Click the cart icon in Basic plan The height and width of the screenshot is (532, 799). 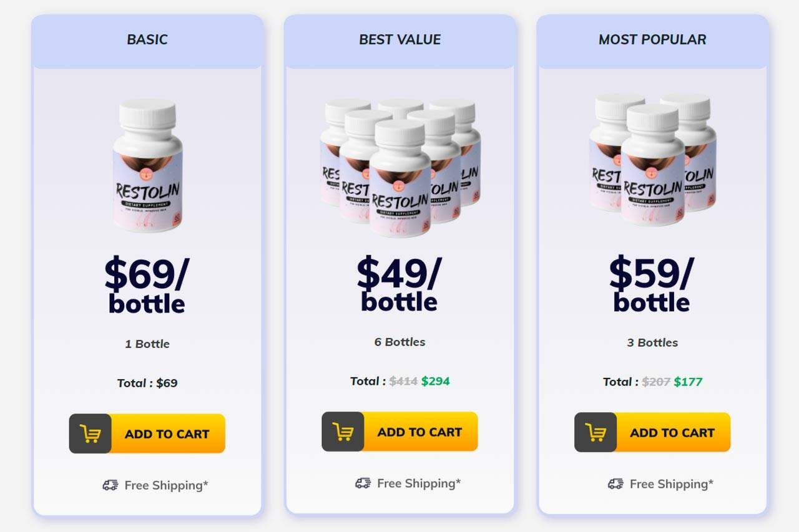tap(90, 433)
